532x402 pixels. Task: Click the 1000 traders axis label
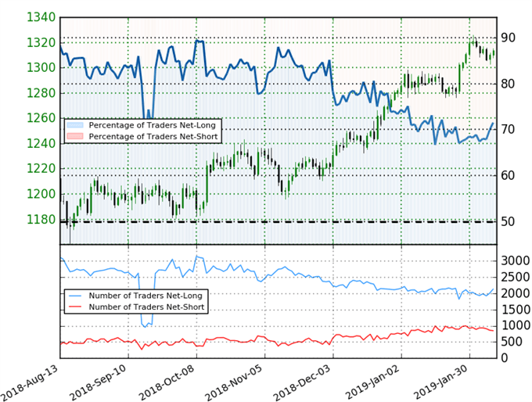(x=516, y=325)
